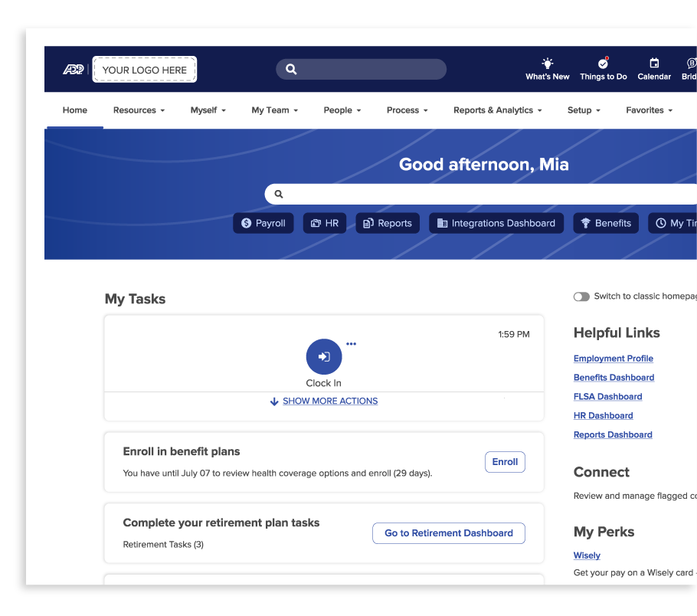Click the search field under the greeting
Image resolution: width=697 pixels, height=616 pixels.
(x=483, y=194)
